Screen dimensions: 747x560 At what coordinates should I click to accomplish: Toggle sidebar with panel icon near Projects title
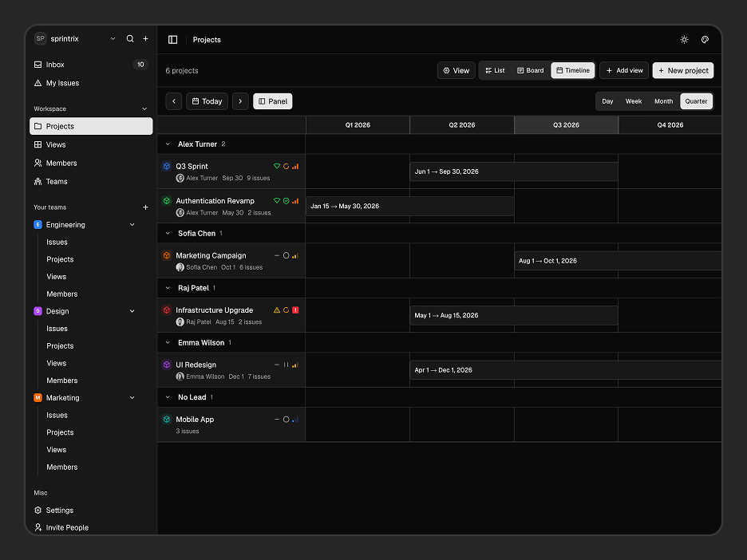pyautogui.click(x=173, y=40)
